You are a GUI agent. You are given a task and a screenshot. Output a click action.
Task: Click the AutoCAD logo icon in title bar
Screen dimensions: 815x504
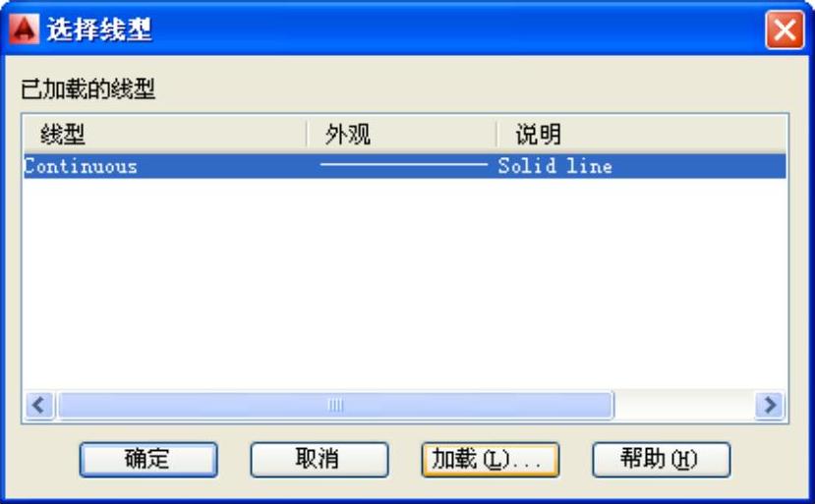point(24,28)
